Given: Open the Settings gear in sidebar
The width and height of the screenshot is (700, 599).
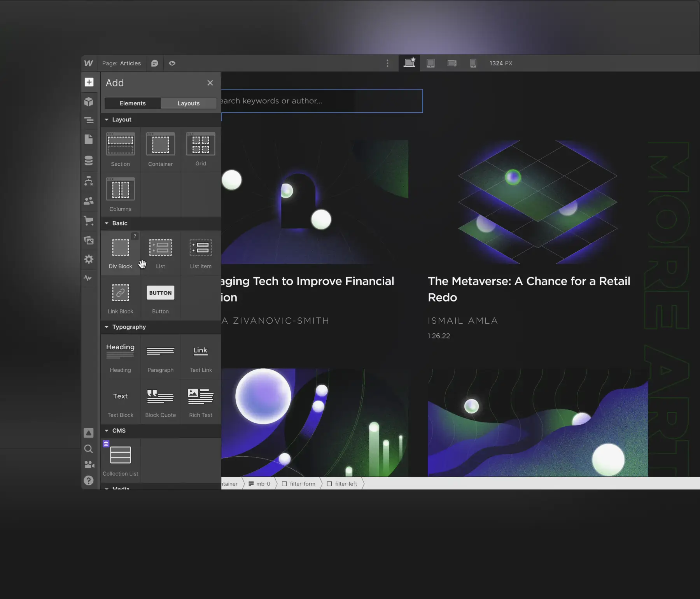Looking at the screenshot, I should (89, 259).
